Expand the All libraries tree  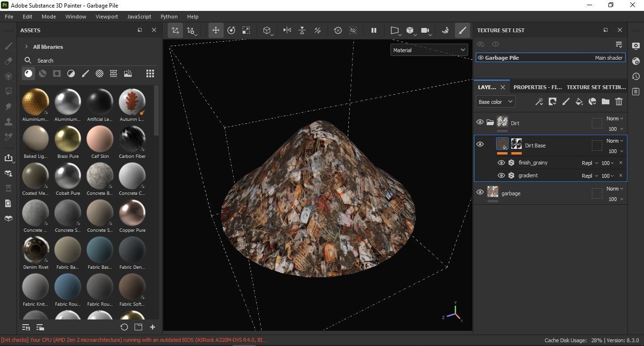point(27,47)
